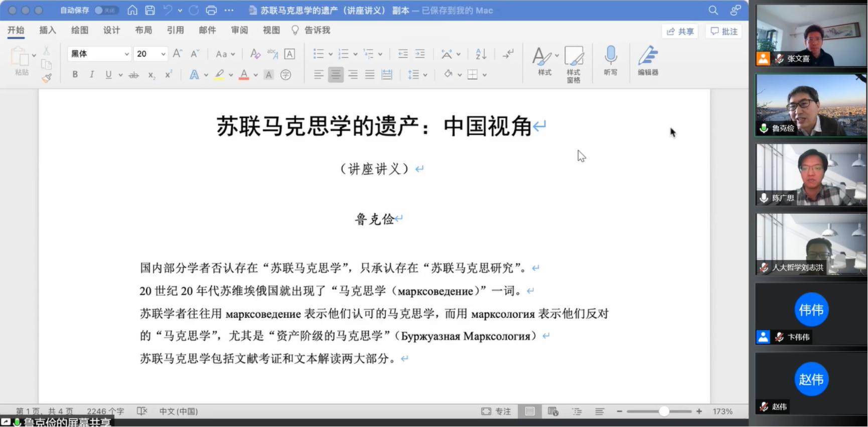Click the Comments (批注) button
The image size is (868, 427).
(x=724, y=32)
